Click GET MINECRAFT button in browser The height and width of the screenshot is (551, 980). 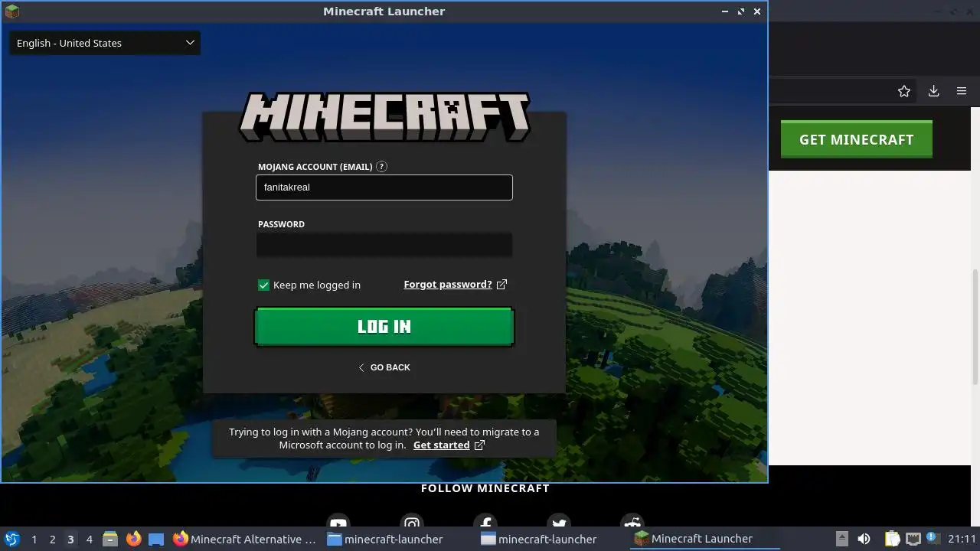point(856,139)
